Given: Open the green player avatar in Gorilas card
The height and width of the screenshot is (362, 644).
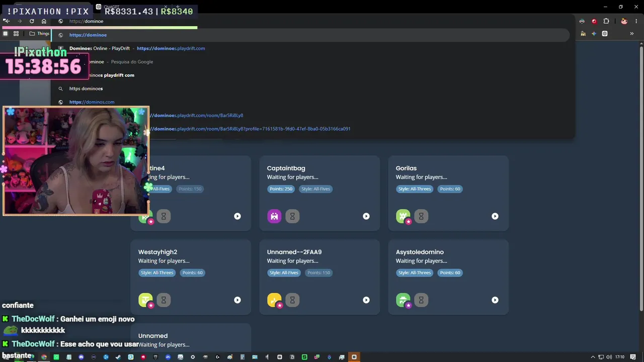Looking at the screenshot, I should pyautogui.click(x=403, y=216).
